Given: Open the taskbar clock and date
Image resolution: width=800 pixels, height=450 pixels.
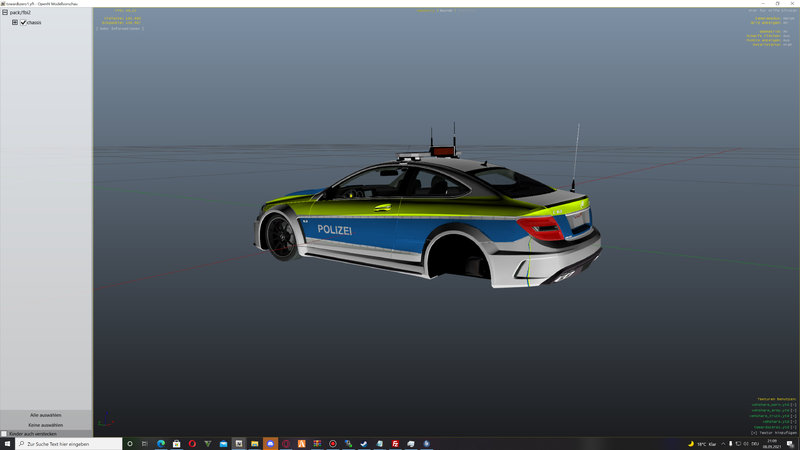Looking at the screenshot, I should click(x=772, y=444).
